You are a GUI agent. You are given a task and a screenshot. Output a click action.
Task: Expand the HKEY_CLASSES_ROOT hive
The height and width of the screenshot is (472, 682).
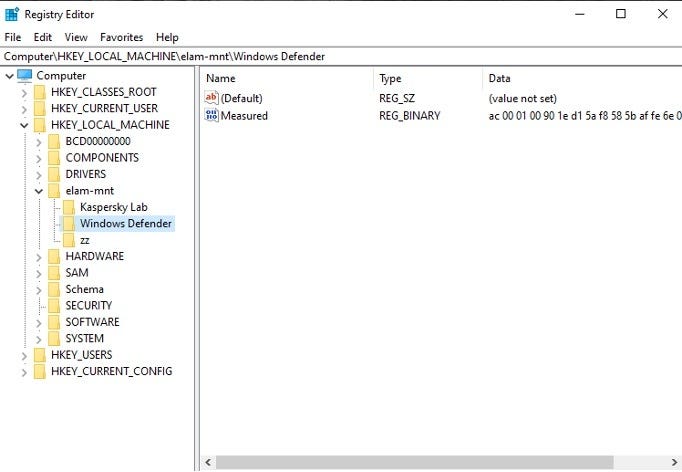pyautogui.click(x=24, y=93)
